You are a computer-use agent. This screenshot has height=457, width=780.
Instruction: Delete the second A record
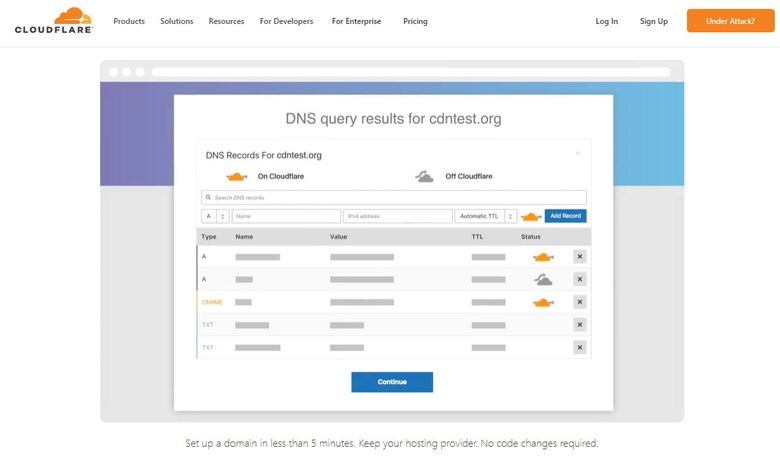pyautogui.click(x=580, y=279)
